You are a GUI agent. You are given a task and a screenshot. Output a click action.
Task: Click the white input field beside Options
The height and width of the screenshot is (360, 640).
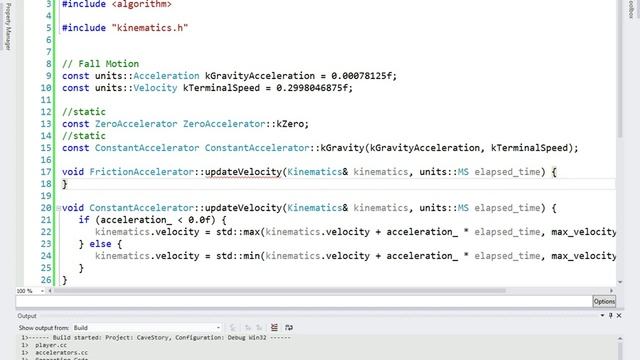click(304, 302)
